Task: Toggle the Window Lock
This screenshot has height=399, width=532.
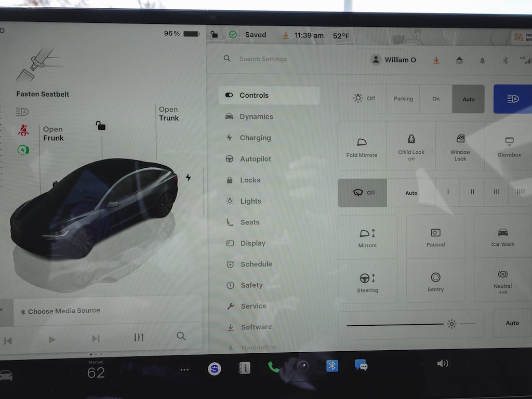Action: 460,146
